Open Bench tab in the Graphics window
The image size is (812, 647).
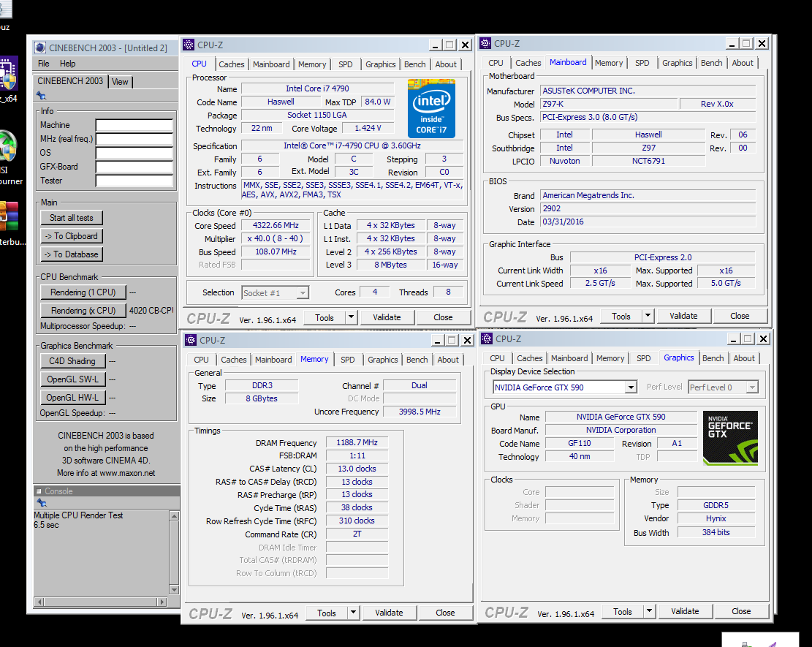(x=713, y=358)
